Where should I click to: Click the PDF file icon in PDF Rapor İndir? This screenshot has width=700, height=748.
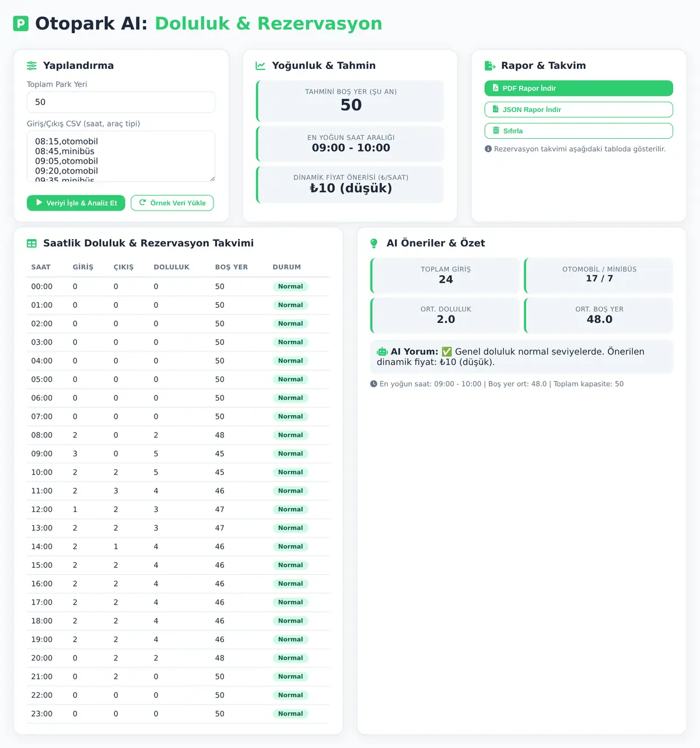tap(496, 88)
